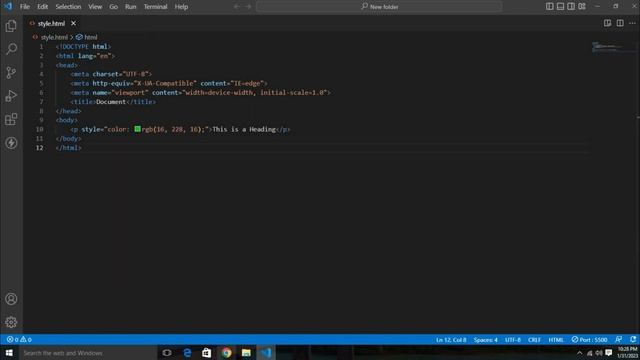Open the Source Control view
Screen dimensions: 640x360
tap(11, 73)
